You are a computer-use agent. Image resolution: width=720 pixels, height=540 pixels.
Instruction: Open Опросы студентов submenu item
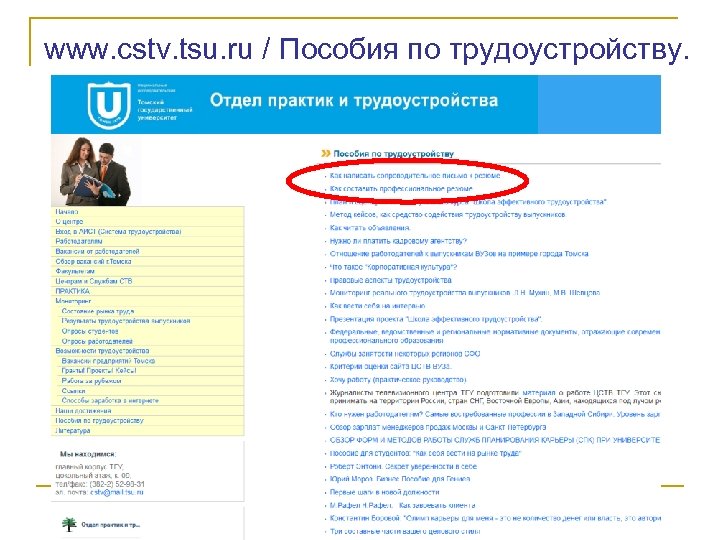click(90, 331)
